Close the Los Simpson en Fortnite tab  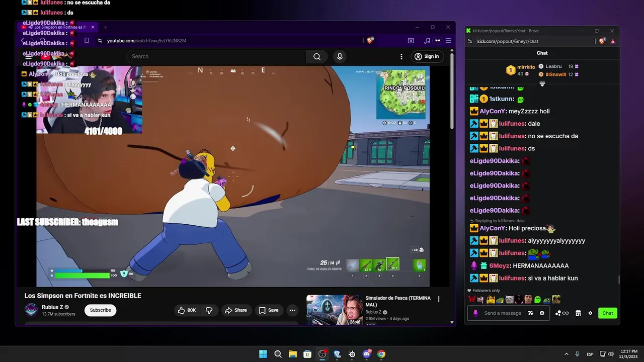tap(93, 27)
